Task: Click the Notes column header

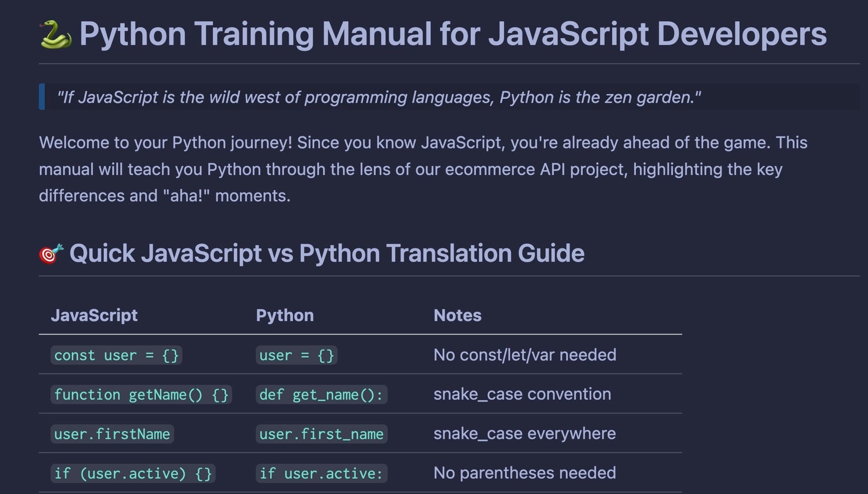Action: click(457, 315)
